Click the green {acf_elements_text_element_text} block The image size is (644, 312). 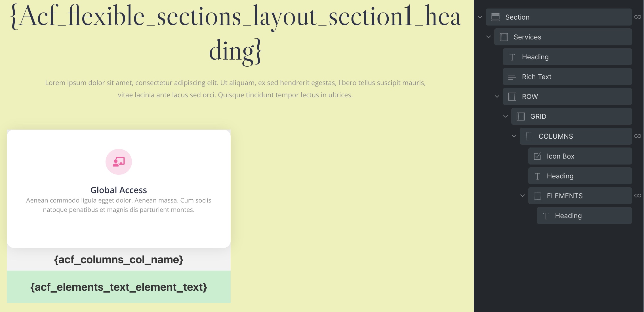(119, 287)
